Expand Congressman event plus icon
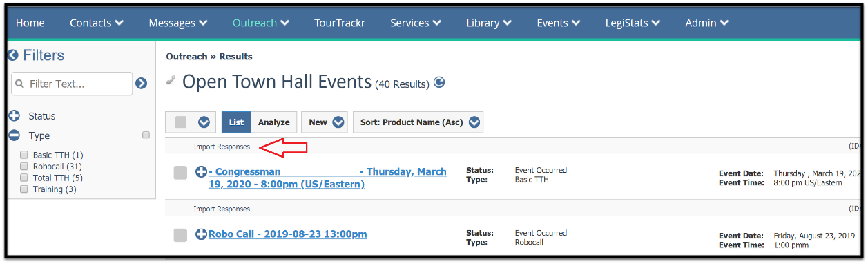The image size is (868, 264). [x=201, y=172]
